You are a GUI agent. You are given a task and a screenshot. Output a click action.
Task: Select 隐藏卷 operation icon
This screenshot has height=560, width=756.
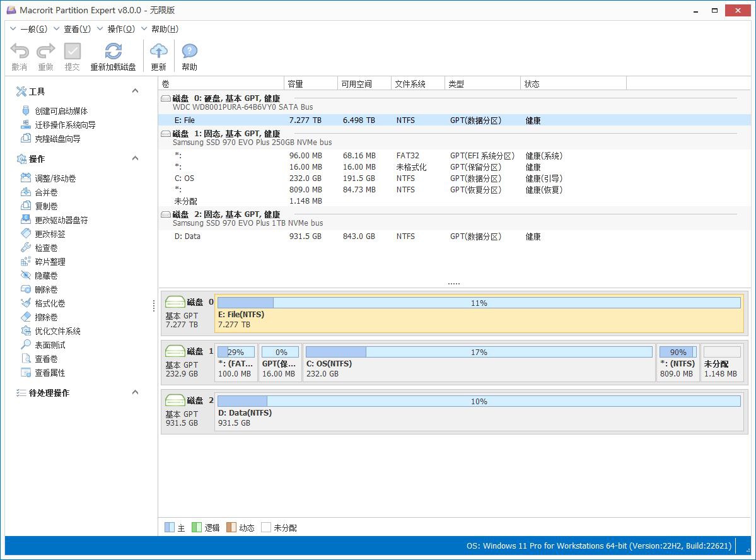[26, 275]
